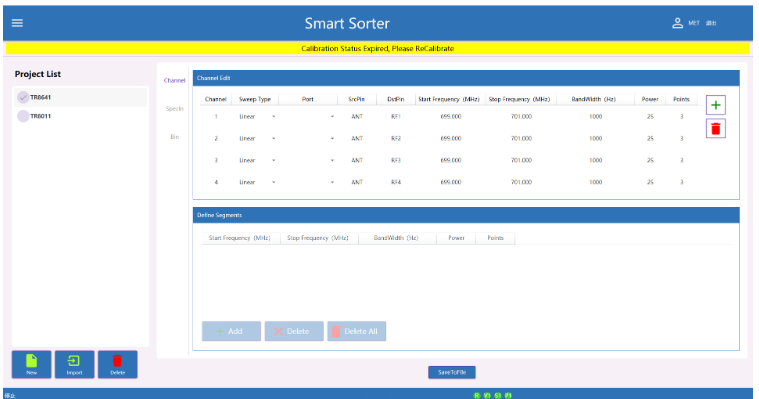Click the MET user name label
The width and height of the screenshot is (759, 399).
coord(694,23)
